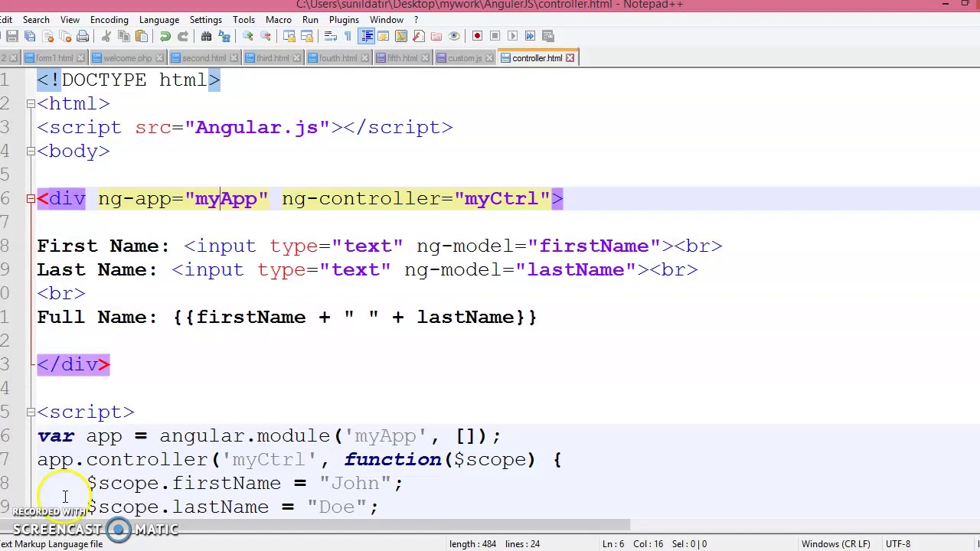Click the closing </div> tag on line 13
The width and height of the screenshot is (980, 551).
pyautogui.click(x=73, y=364)
